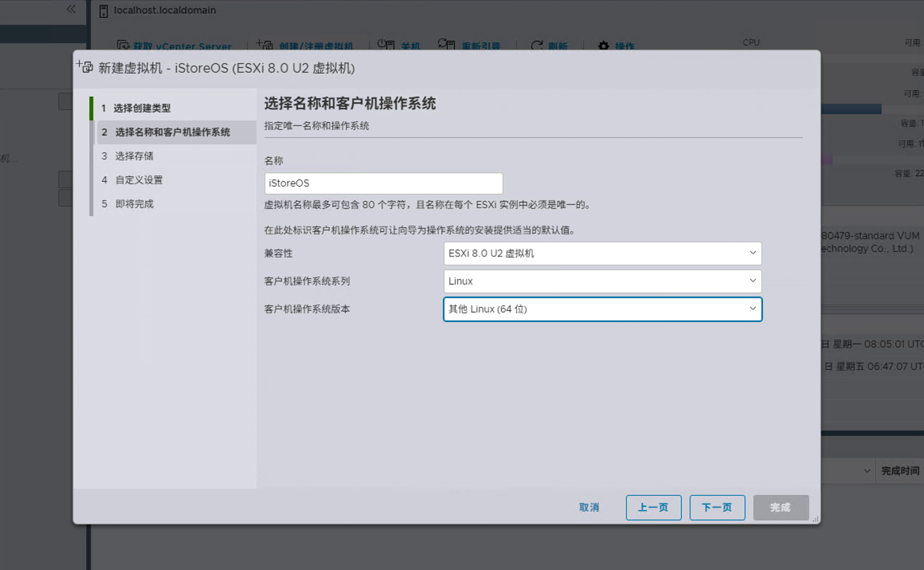The height and width of the screenshot is (570, 924).
Task: Click the VM name field containing iStoreOS
Action: point(383,183)
